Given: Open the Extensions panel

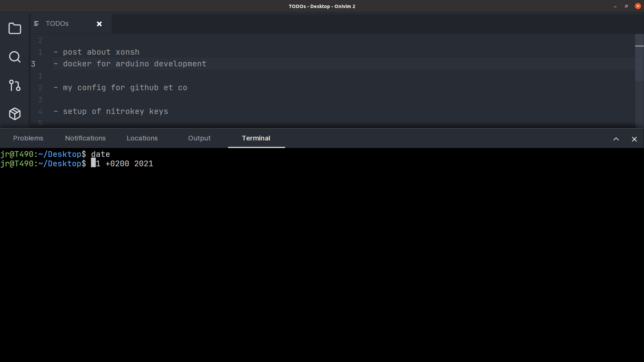Looking at the screenshot, I should pyautogui.click(x=14, y=114).
